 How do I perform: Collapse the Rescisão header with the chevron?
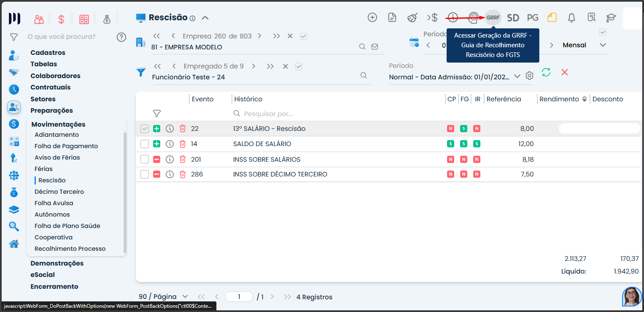click(x=205, y=18)
